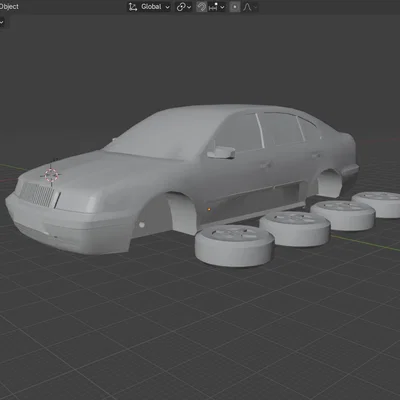Viewport: 400px width, 400px height.
Task: Expand the collapsed dropdown arrow below Object
Action: pos(2,22)
